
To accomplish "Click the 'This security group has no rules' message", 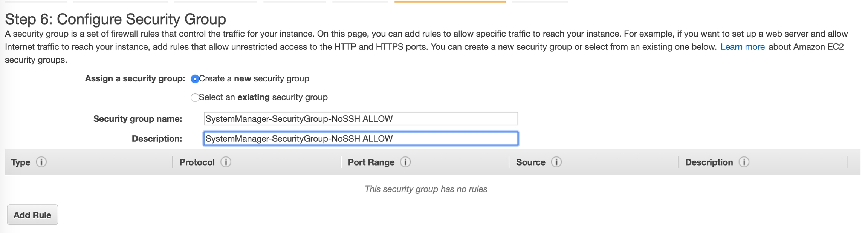I will [426, 189].
